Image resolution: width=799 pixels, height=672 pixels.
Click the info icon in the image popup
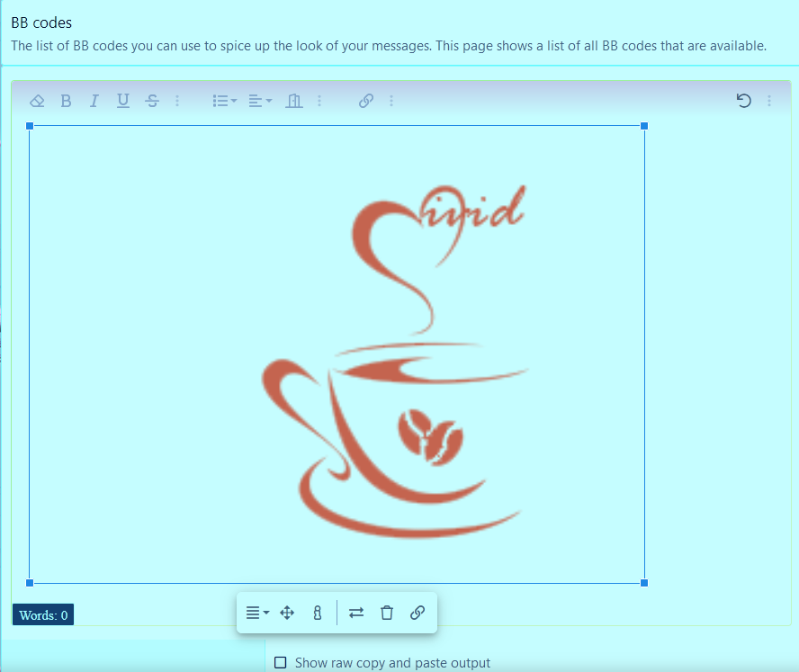coord(318,613)
